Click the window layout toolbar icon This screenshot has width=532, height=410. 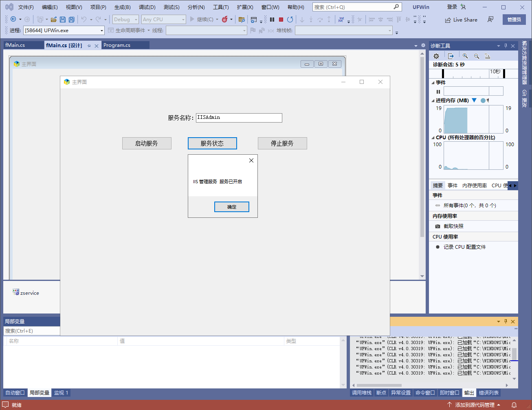click(x=254, y=19)
